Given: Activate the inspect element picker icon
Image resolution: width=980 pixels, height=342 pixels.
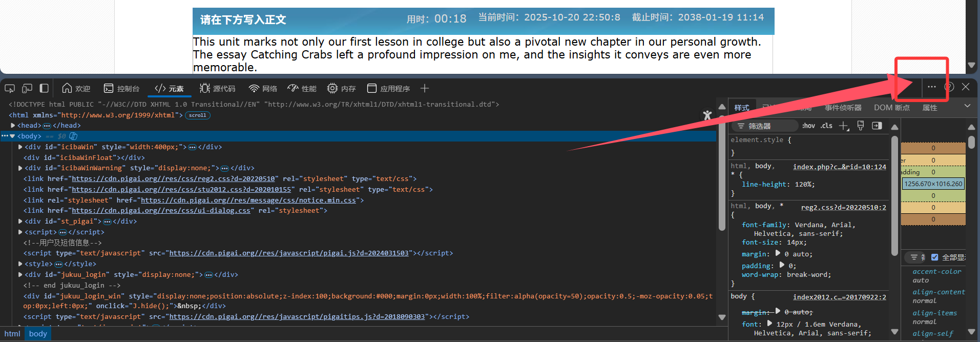Looking at the screenshot, I should [x=10, y=88].
